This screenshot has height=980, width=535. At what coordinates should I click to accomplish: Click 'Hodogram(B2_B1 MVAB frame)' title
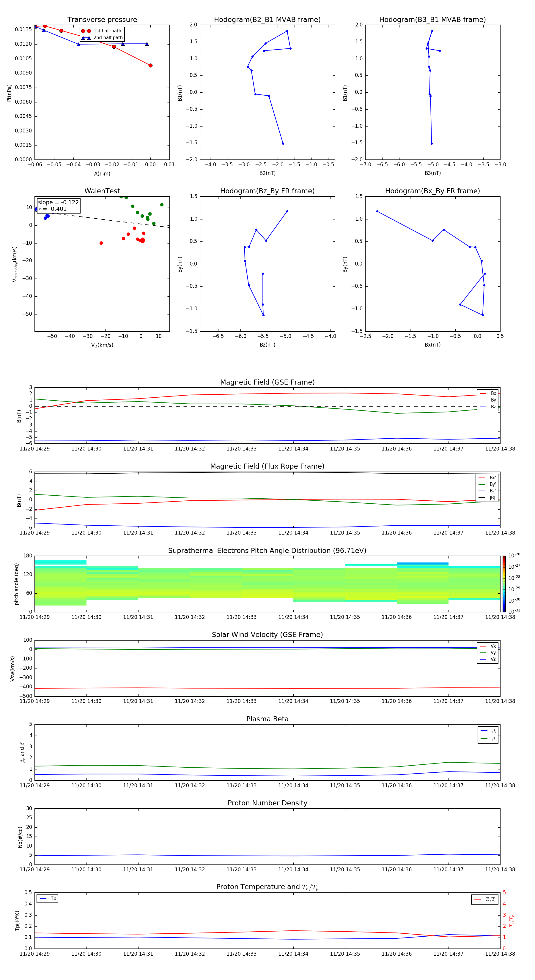(x=267, y=20)
